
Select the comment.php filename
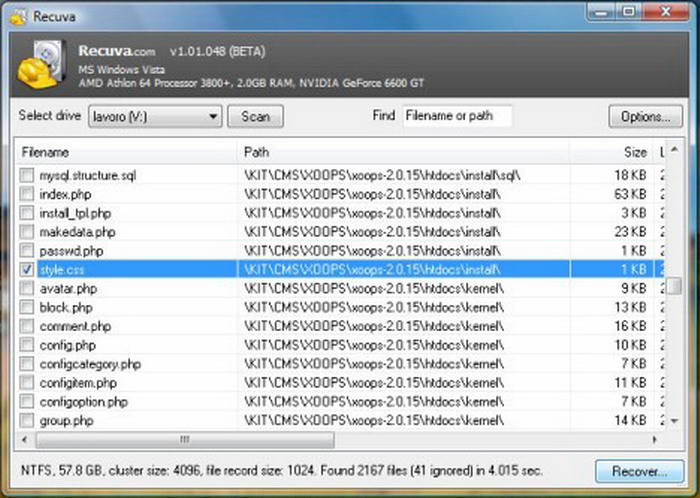click(75, 326)
